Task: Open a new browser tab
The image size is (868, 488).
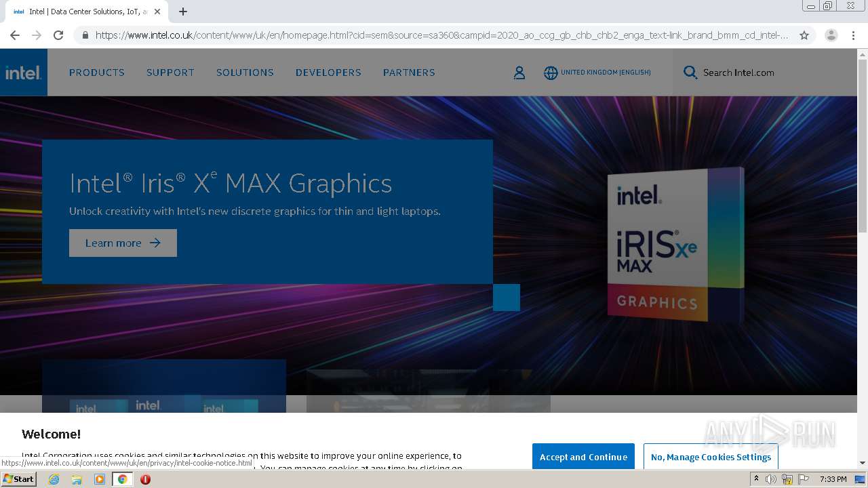Action: [x=183, y=12]
